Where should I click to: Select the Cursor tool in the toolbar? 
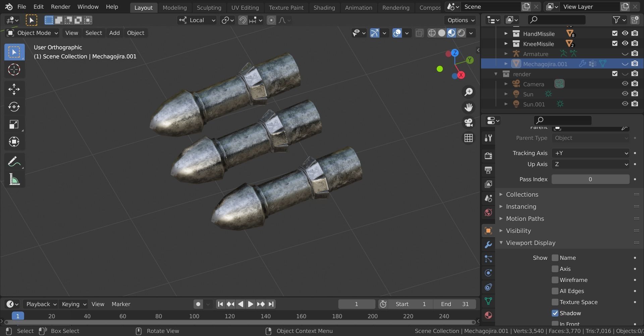pyautogui.click(x=14, y=70)
